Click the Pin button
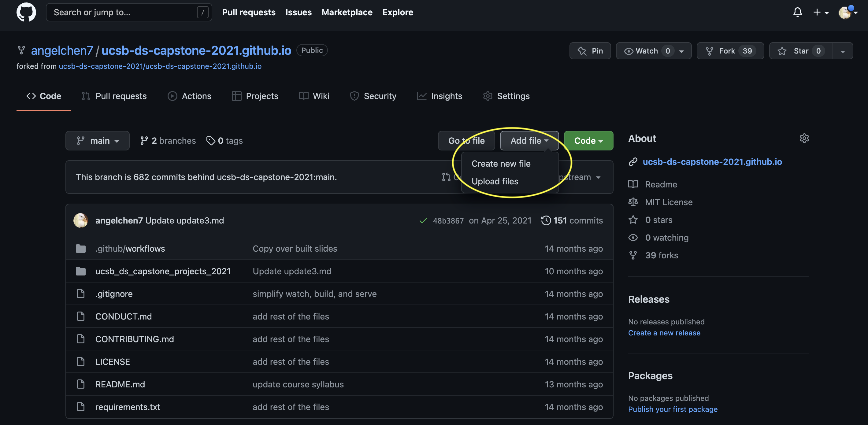868x425 pixels. coord(590,51)
